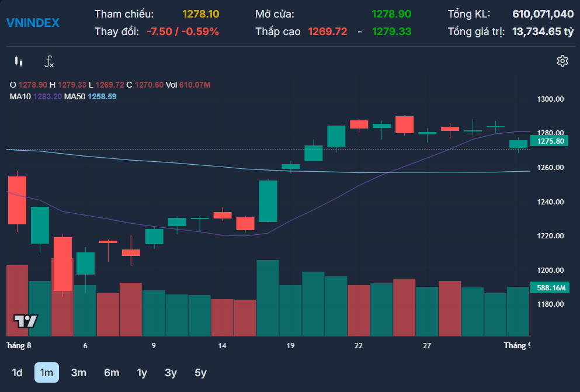Click the TradingView logo watermark
Image resolution: width=580 pixels, height=392 pixels.
coord(26,321)
